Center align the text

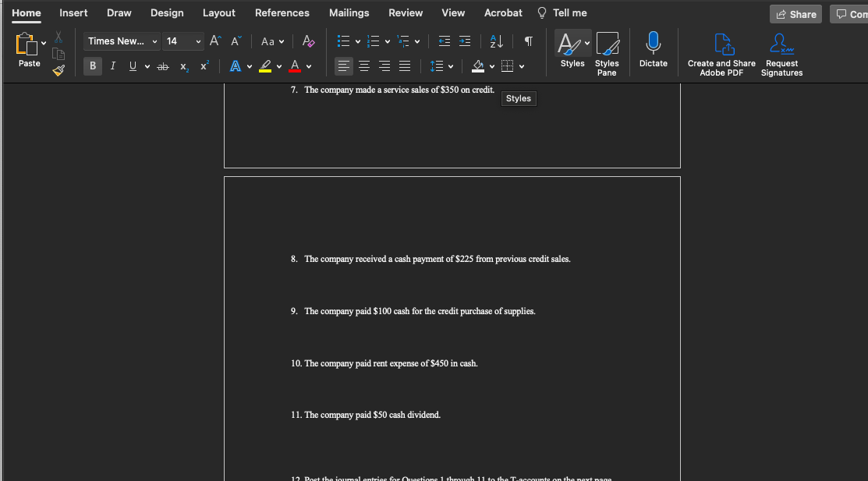click(x=363, y=66)
